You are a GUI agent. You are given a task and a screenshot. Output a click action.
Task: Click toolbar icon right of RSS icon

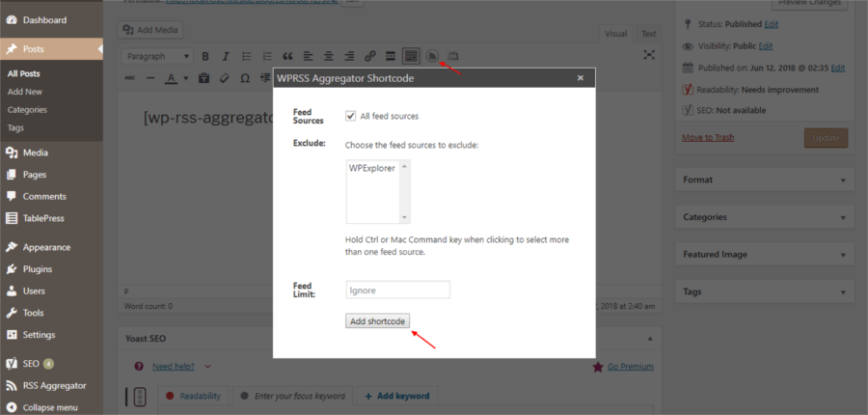pos(453,56)
